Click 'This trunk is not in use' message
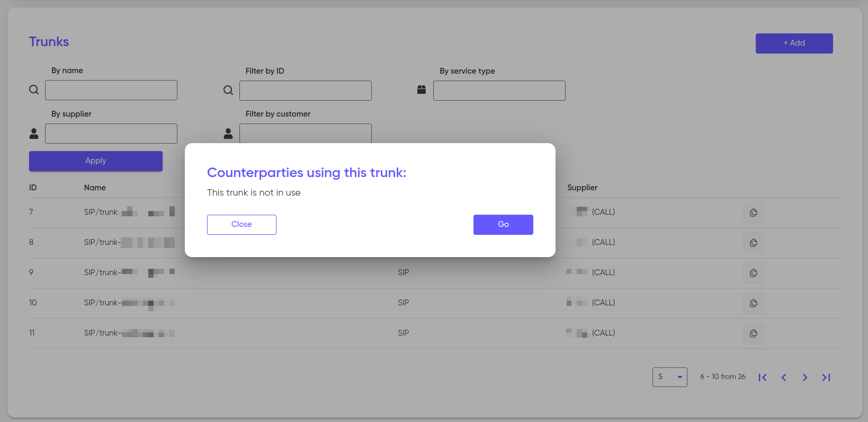Screen dimensions: 868x422 point(254,192)
